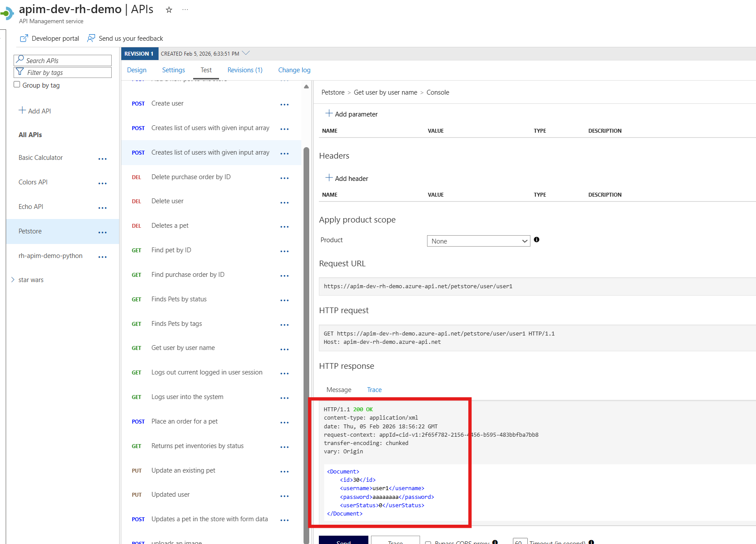Open the ellipsis menu for rh-apim-demo-python
Image resolution: width=756 pixels, height=544 pixels.
(x=102, y=257)
